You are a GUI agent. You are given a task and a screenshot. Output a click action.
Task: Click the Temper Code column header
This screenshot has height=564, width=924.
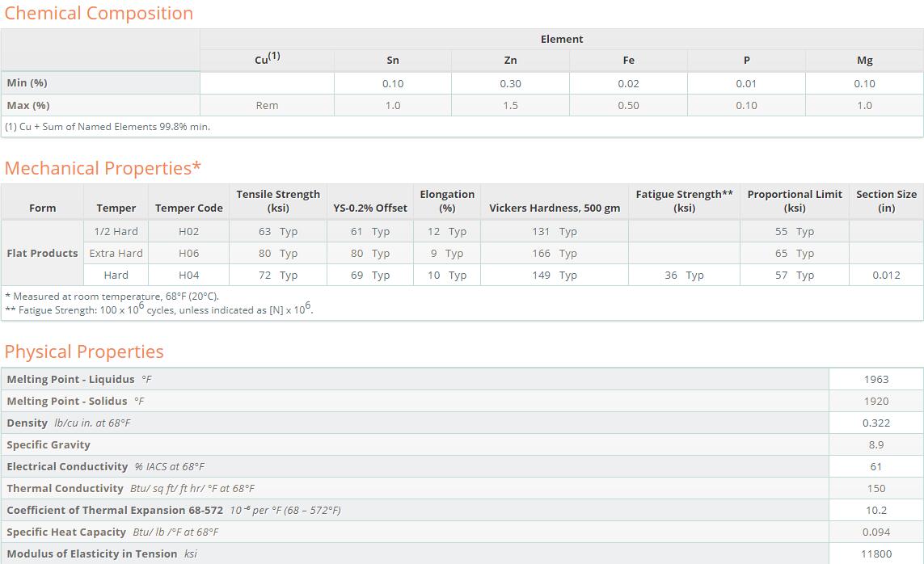[188, 208]
